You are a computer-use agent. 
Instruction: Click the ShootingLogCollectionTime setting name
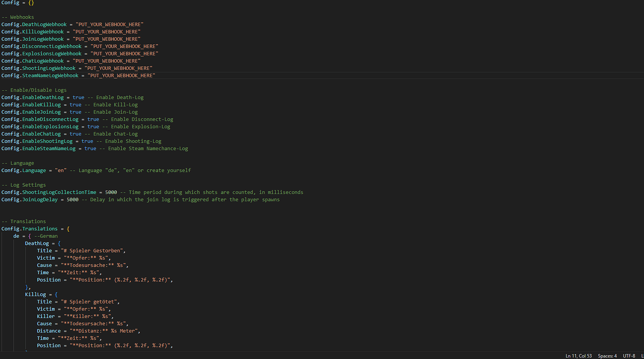59,192
